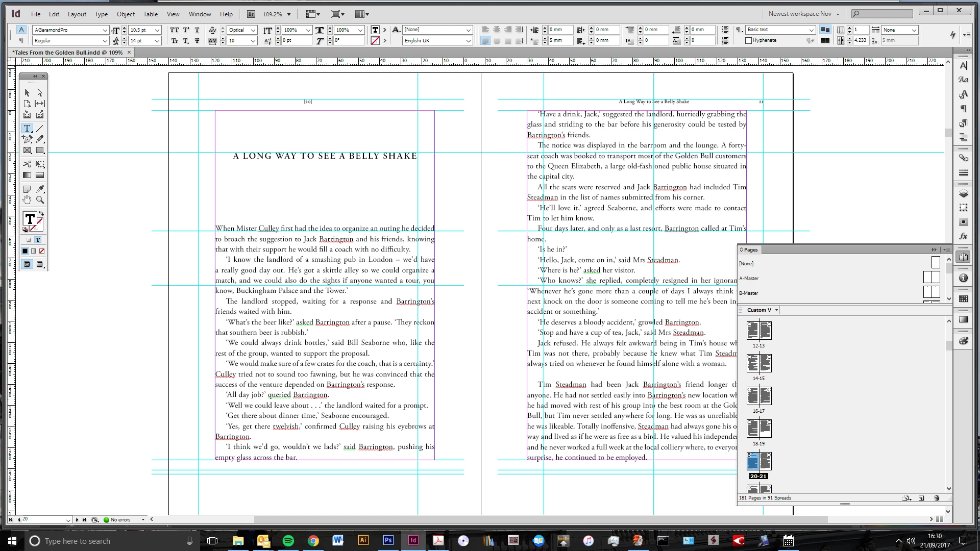
Task: Toggle Normal view mode button
Action: click(x=27, y=264)
